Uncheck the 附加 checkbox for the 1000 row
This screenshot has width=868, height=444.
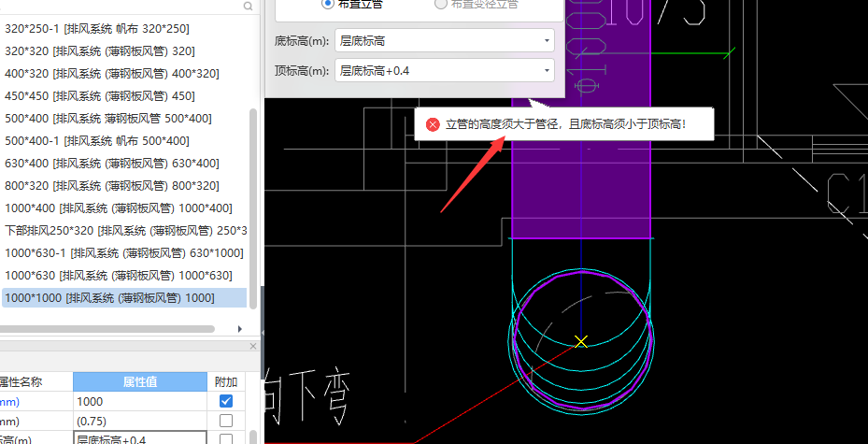tap(226, 401)
